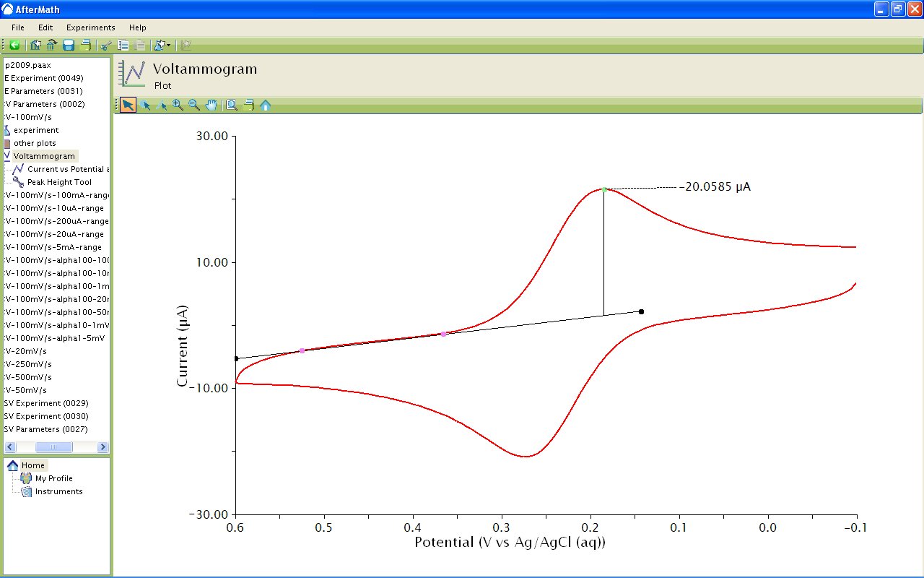Screen dimensions: 924x578
Task: Select V-100mV/s-10uA-range tree row
Action: pyautogui.click(x=54, y=208)
